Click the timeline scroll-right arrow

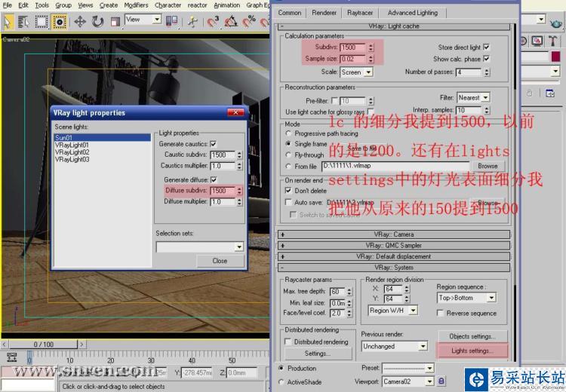82,345
